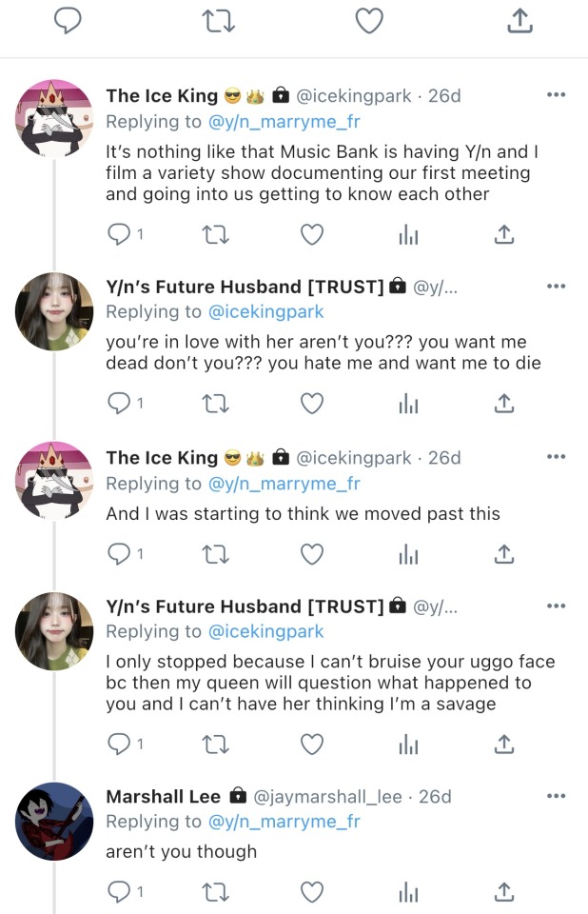Image resolution: width=588 pixels, height=914 pixels.
Task: Open more options on "bruise your uggo face" tweet
Action: click(557, 606)
